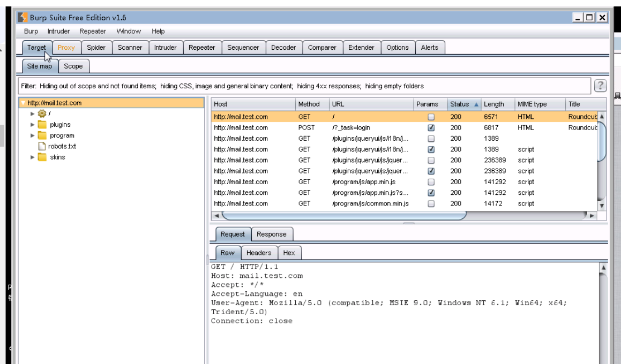Toggle Params checkbox for app.min.js?s row

[x=431, y=193]
